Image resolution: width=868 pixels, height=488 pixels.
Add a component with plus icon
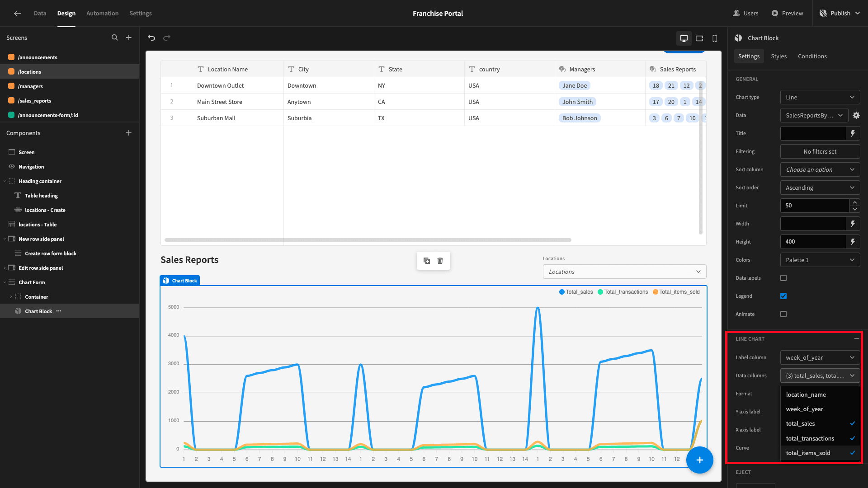129,133
